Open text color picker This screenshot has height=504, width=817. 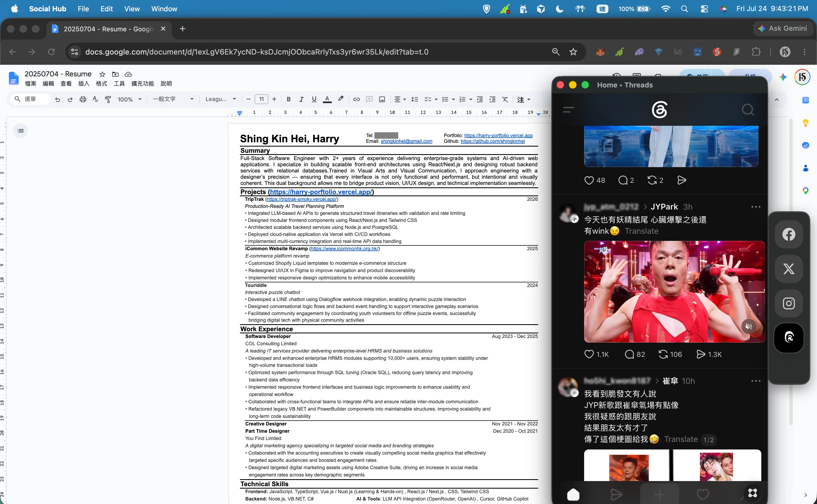pyautogui.click(x=327, y=99)
